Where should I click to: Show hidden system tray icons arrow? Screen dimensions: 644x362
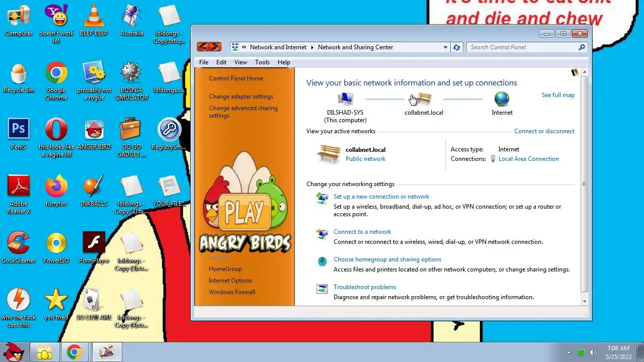569,352
